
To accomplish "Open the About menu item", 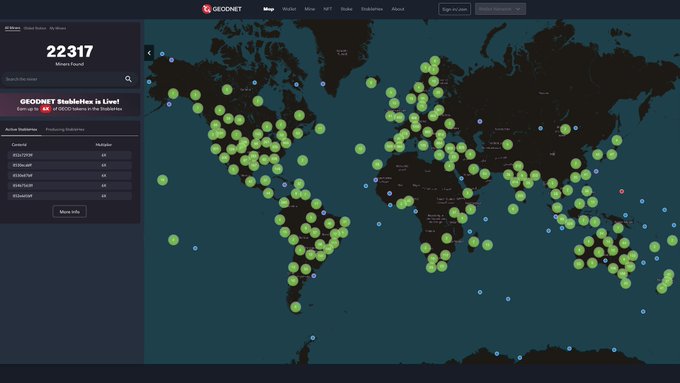I will click(398, 9).
